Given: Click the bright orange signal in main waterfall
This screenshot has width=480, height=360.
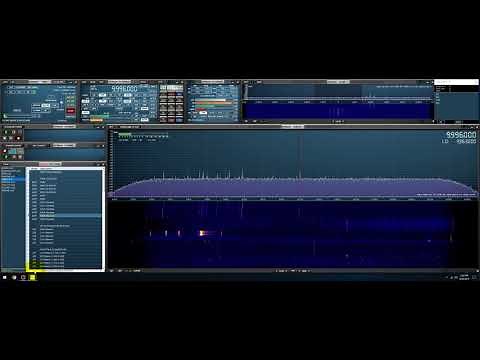Looking at the screenshot, I should [x=202, y=233].
